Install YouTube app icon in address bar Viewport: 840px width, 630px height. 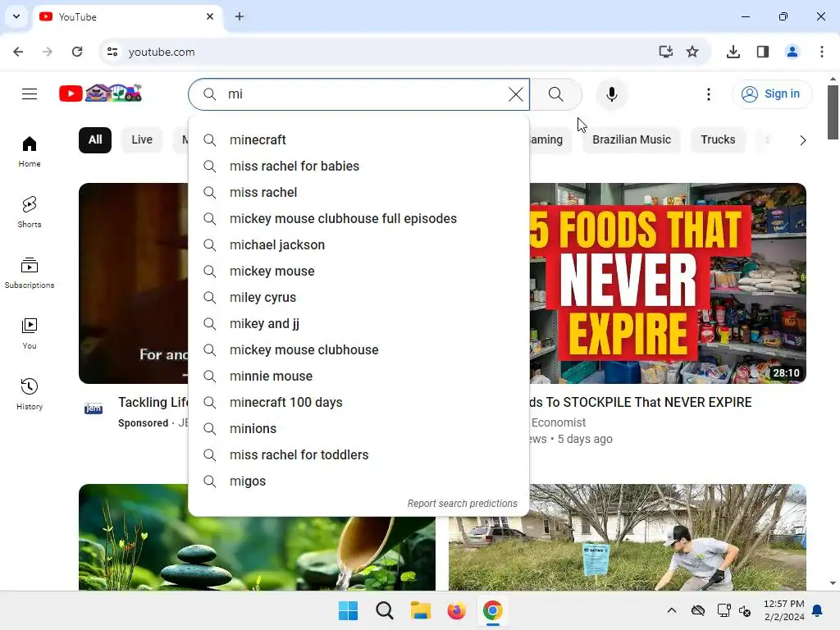point(665,52)
